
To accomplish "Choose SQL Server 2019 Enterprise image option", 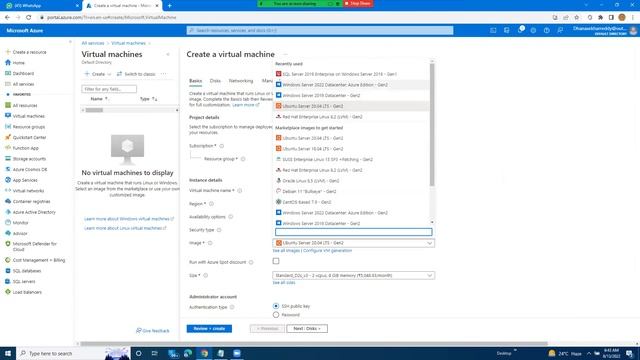I will [x=351, y=74].
